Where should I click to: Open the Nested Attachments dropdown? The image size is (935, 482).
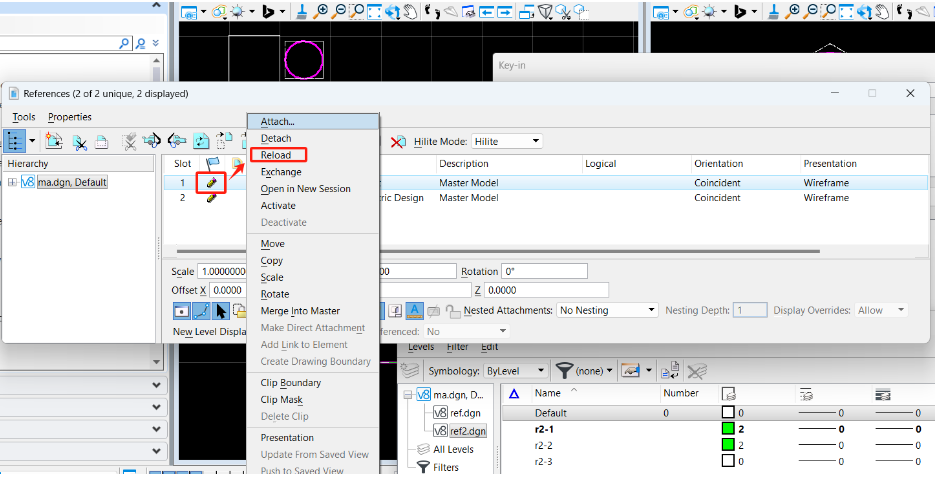pos(607,310)
